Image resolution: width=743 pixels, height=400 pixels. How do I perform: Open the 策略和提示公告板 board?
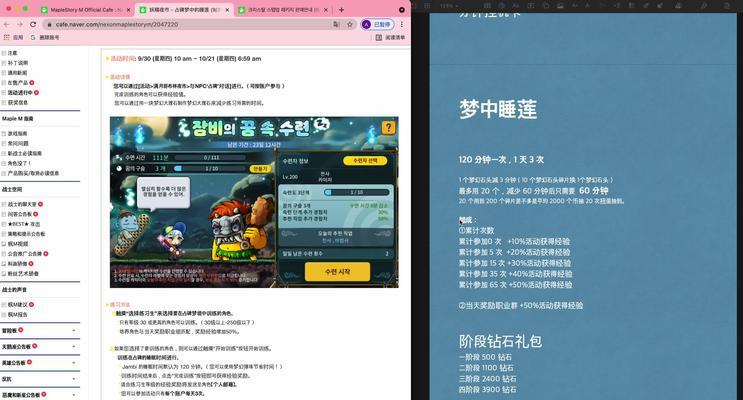pos(27,234)
